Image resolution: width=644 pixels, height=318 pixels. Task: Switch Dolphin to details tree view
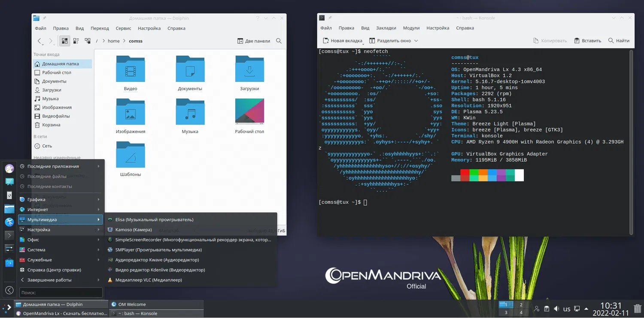88,41
